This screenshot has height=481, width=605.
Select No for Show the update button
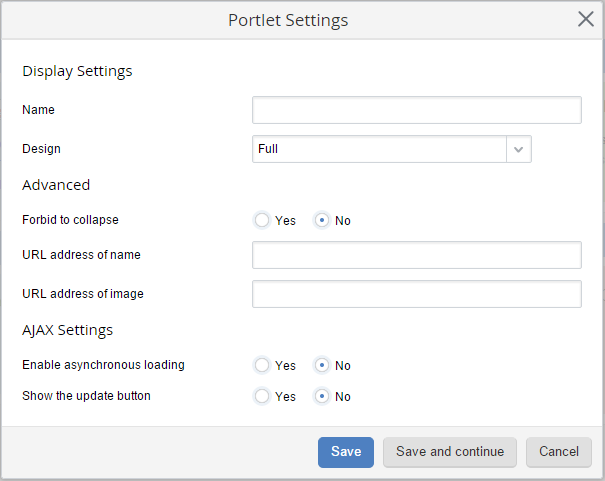tap(322, 396)
